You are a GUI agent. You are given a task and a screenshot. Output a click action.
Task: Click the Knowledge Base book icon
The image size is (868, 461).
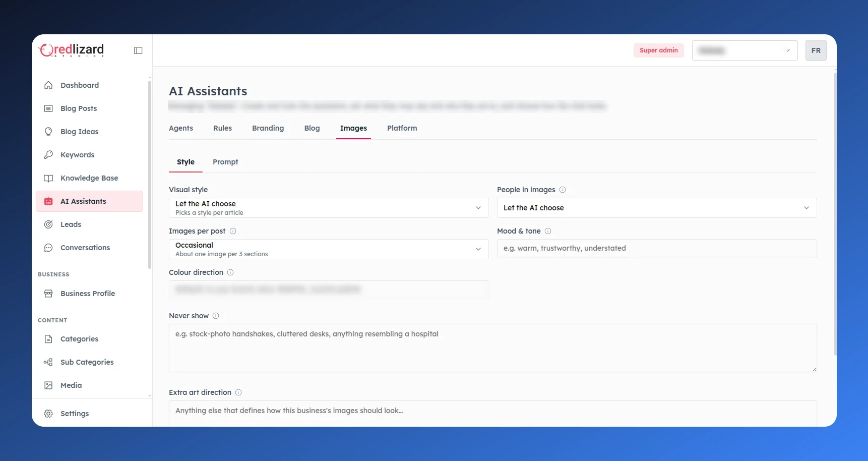pos(48,178)
